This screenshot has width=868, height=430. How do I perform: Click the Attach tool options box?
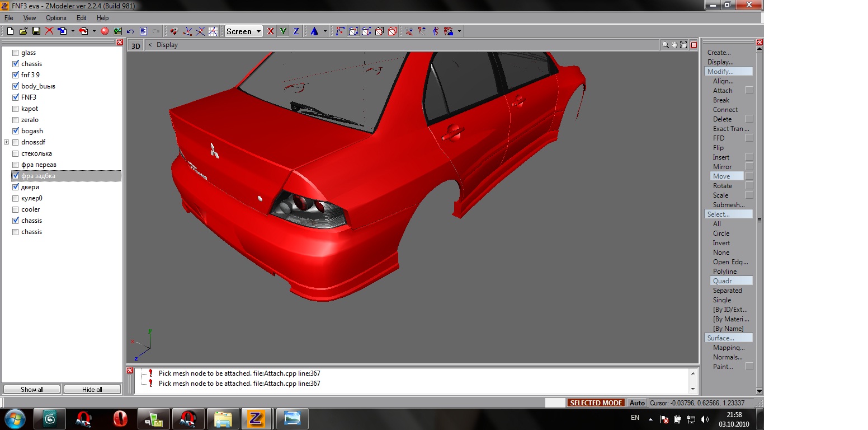tap(749, 91)
